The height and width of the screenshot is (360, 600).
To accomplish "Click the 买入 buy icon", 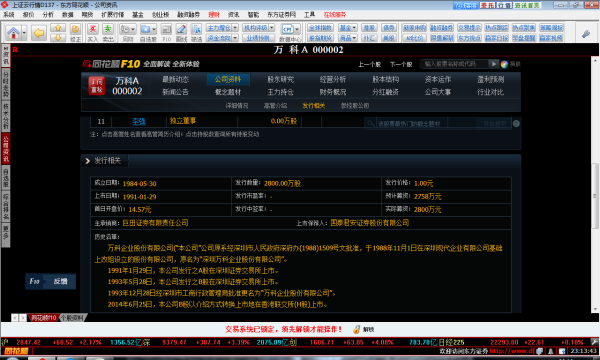I will click(x=93, y=29).
